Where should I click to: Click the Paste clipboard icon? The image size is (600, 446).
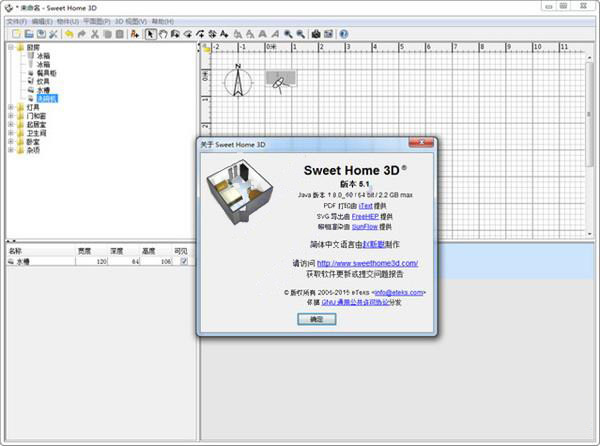point(120,34)
